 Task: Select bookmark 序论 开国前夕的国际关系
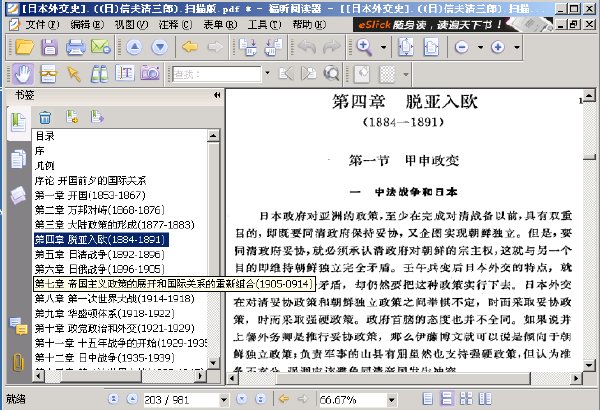[90, 180]
